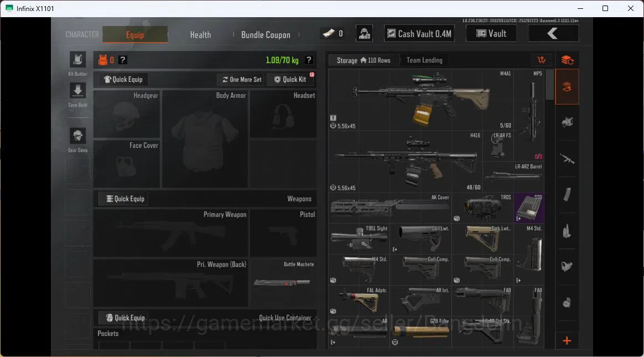Select the M4A1 rifle in storage
The image size is (644, 357).
pyautogui.click(x=421, y=100)
